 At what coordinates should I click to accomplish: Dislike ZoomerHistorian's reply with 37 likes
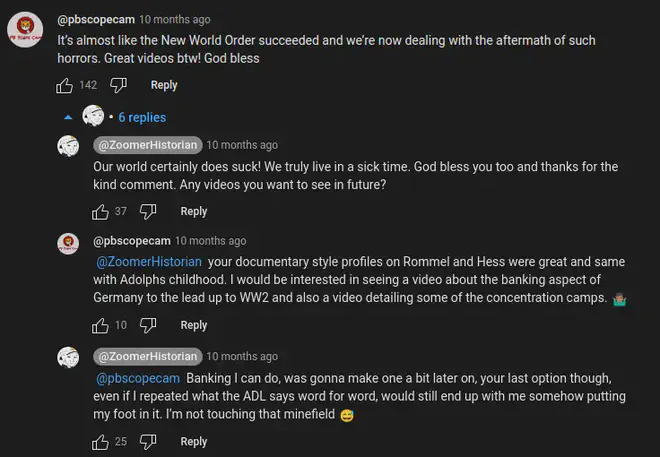click(x=148, y=212)
